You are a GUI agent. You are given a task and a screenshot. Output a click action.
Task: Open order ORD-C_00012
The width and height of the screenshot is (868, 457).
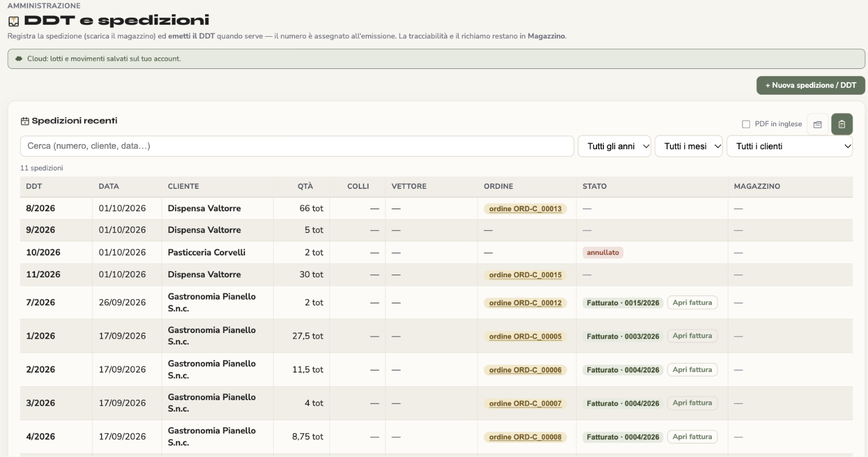[x=525, y=303]
